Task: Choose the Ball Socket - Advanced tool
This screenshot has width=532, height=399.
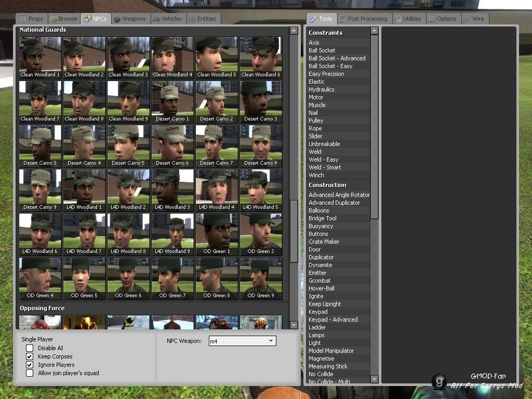Action: click(x=339, y=58)
